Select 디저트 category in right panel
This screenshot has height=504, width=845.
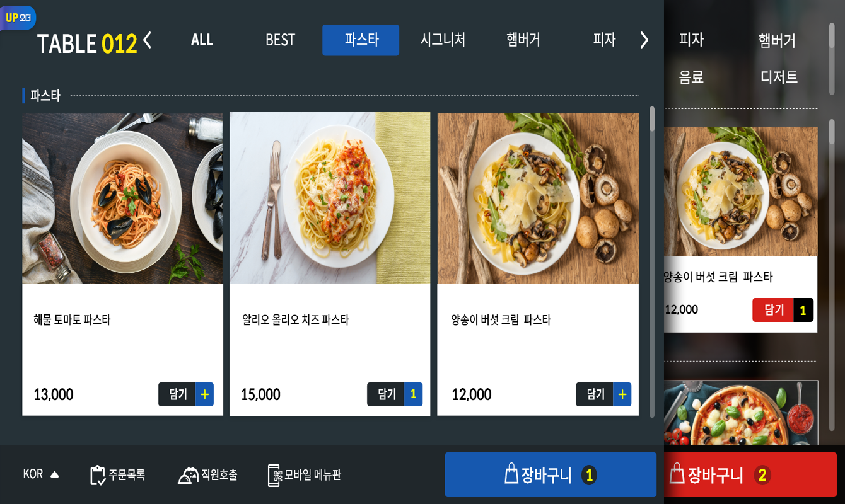coord(779,77)
